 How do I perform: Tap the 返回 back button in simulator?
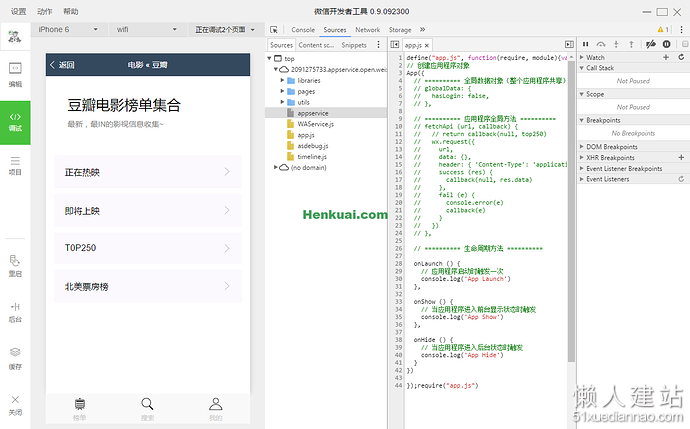click(x=62, y=65)
